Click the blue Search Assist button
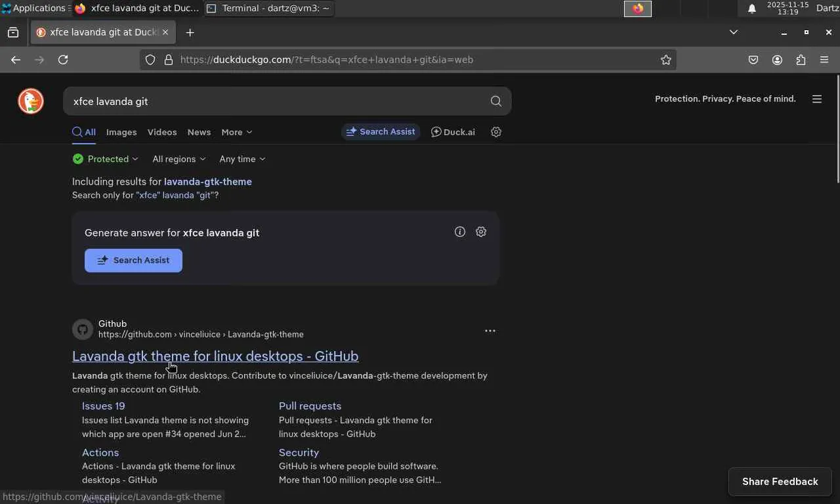This screenshot has width=840, height=504. pos(133,261)
